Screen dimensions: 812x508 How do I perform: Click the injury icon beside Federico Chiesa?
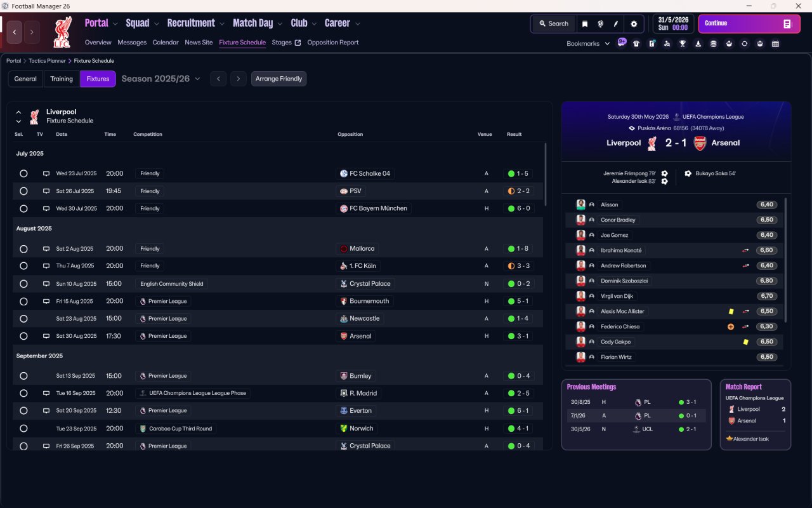pyautogui.click(x=731, y=326)
